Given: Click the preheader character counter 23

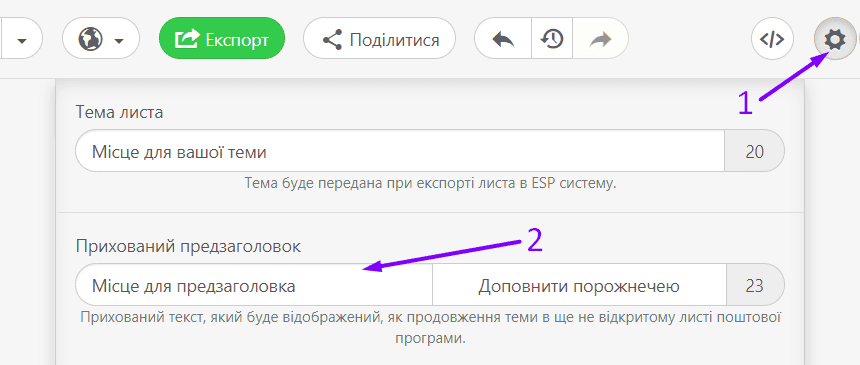Looking at the screenshot, I should point(755,285).
